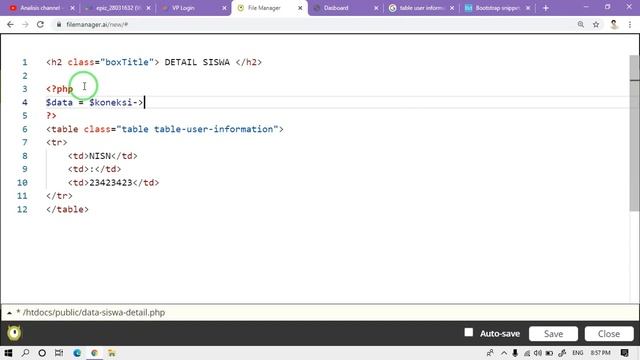Place cursor in DETAIL SISWA heading text
Image resolution: width=640 pixels, height=360 pixels.
197,62
